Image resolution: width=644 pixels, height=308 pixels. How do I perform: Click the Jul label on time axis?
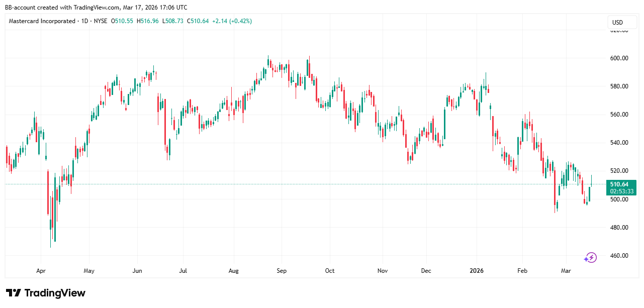[x=183, y=271]
